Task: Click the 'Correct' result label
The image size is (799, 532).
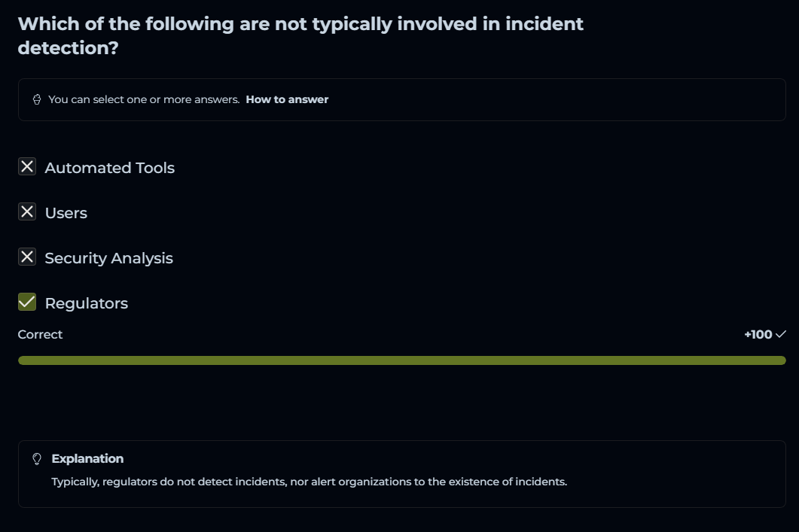Action: pos(41,334)
